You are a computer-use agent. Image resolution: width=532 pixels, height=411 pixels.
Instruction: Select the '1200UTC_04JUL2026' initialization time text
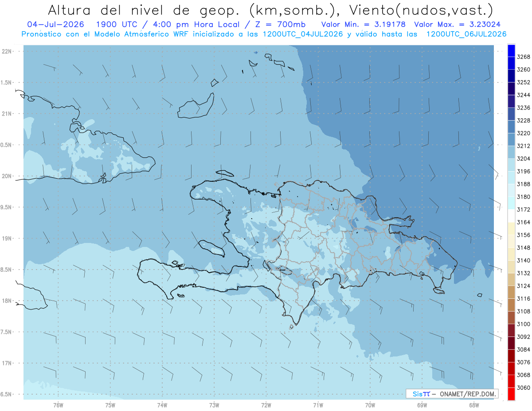point(303,34)
